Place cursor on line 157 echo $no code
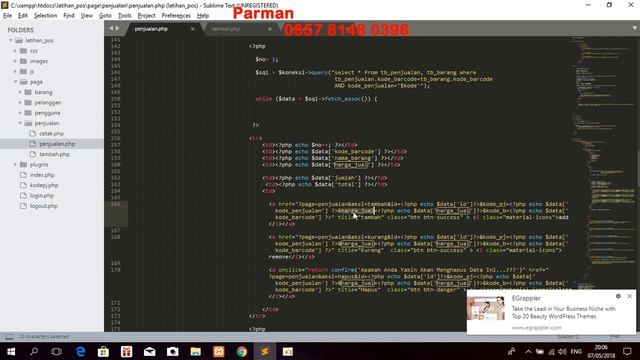The width and height of the screenshot is (640, 360). pos(310,145)
